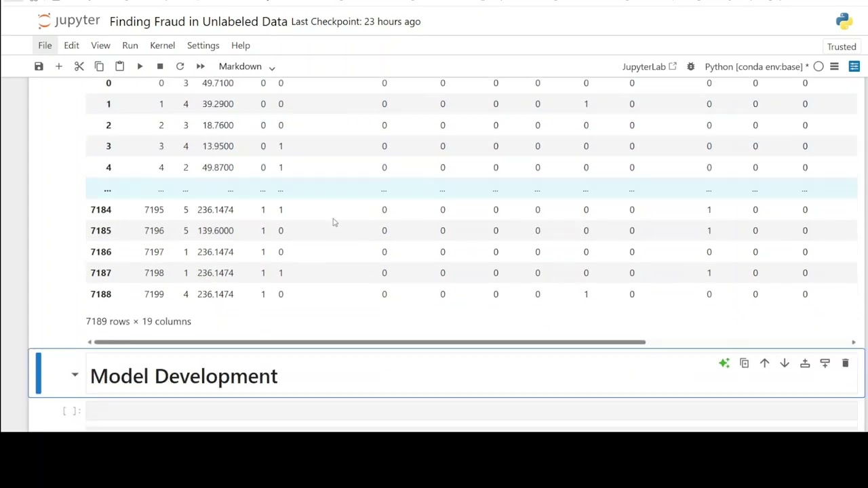
Task: Click the value 7199 in the last row
Action: point(154,294)
